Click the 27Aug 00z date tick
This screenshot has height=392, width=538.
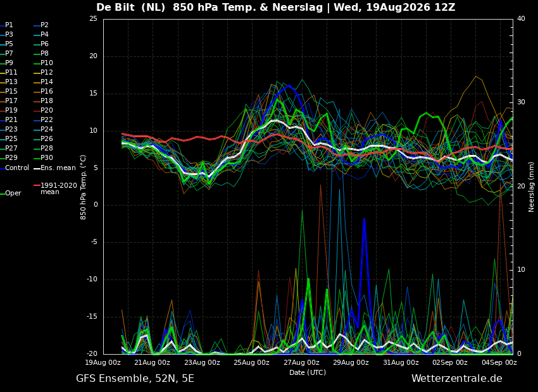(x=301, y=362)
